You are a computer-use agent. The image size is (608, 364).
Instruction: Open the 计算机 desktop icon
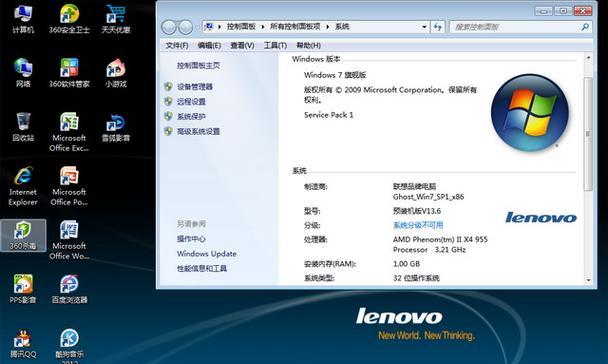(x=23, y=19)
